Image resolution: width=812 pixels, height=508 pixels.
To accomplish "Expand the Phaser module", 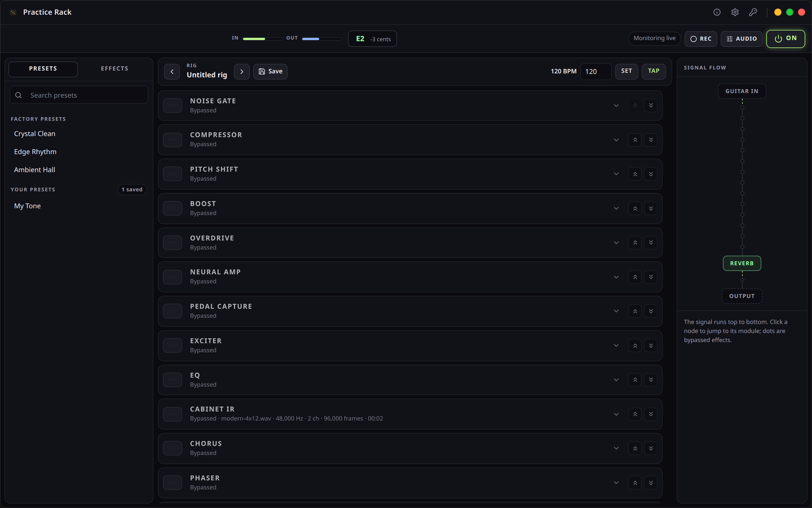I will 616,483.
